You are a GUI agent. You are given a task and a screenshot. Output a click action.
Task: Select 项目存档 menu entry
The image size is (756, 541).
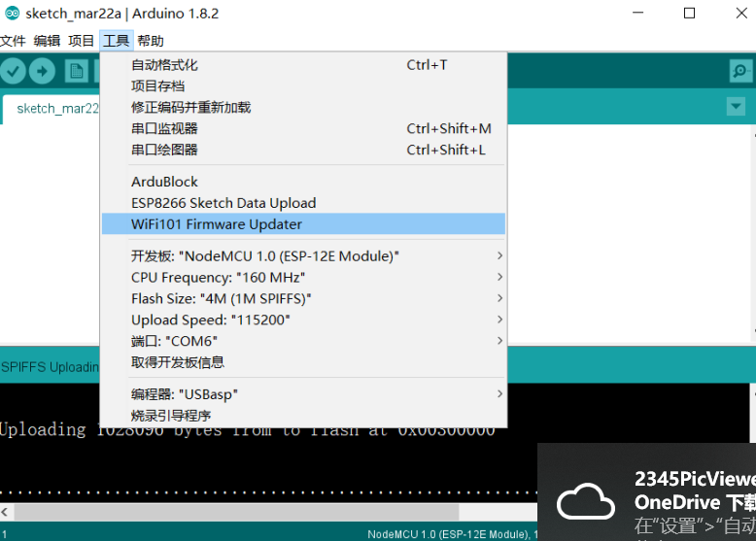click(x=304, y=86)
